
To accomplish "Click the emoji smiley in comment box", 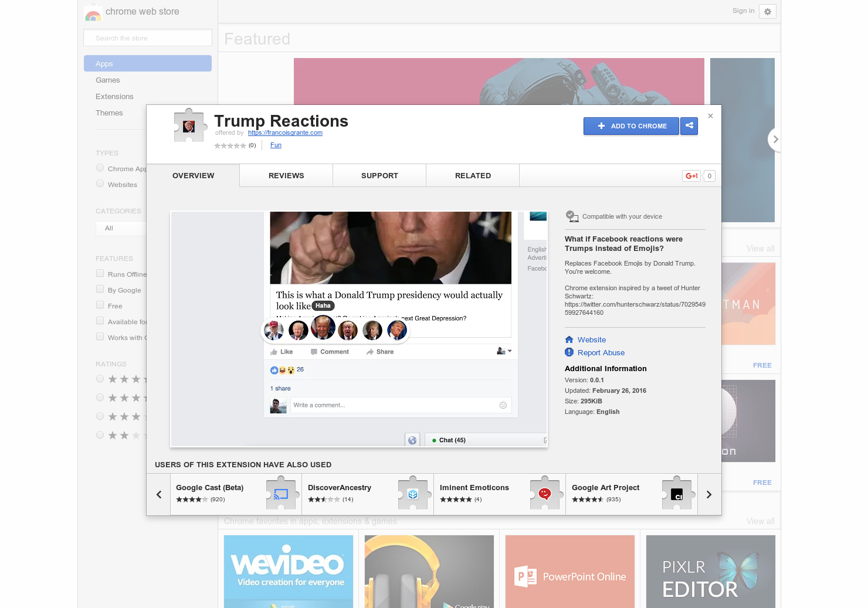I will [503, 405].
